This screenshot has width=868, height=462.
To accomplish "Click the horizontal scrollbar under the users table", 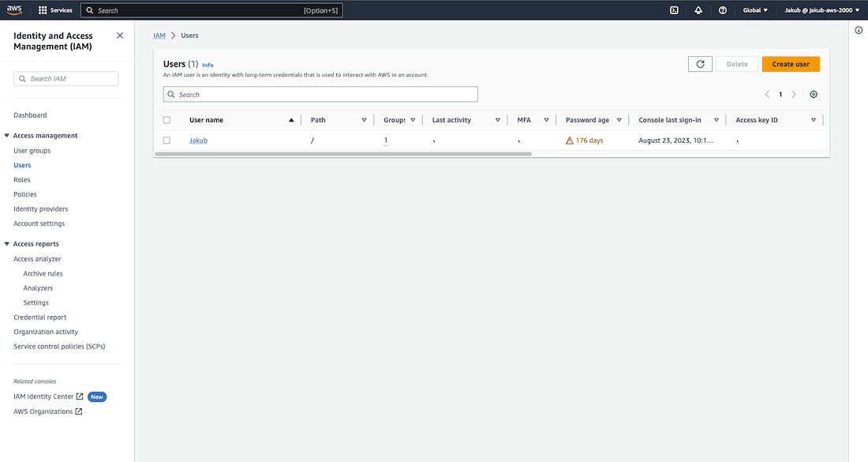I will click(x=343, y=154).
